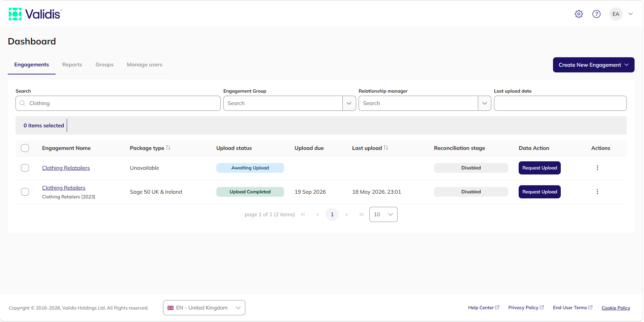Open the Clothing Retailers engagement link
Image resolution: width=644 pixels, height=322 pixels.
pos(64,188)
